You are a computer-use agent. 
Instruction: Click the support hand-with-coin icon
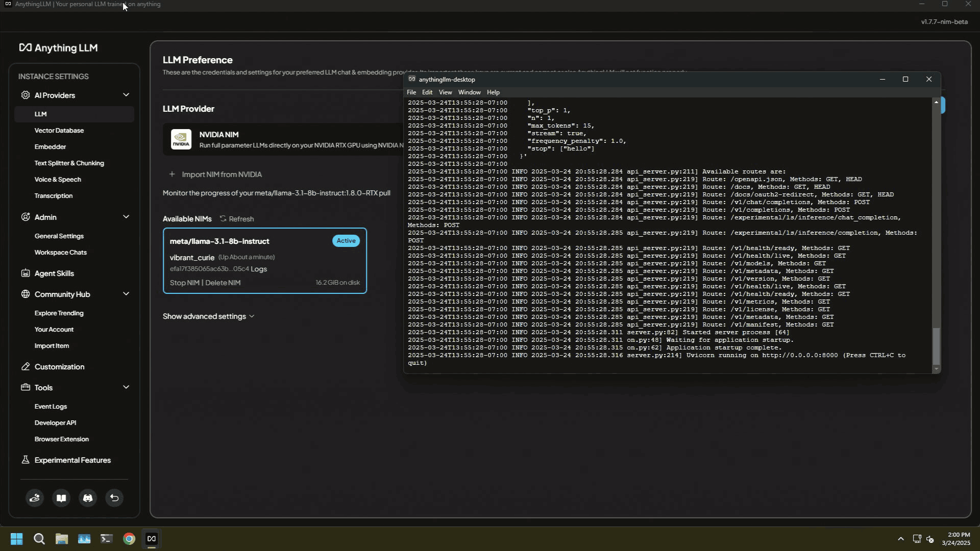click(x=35, y=498)
